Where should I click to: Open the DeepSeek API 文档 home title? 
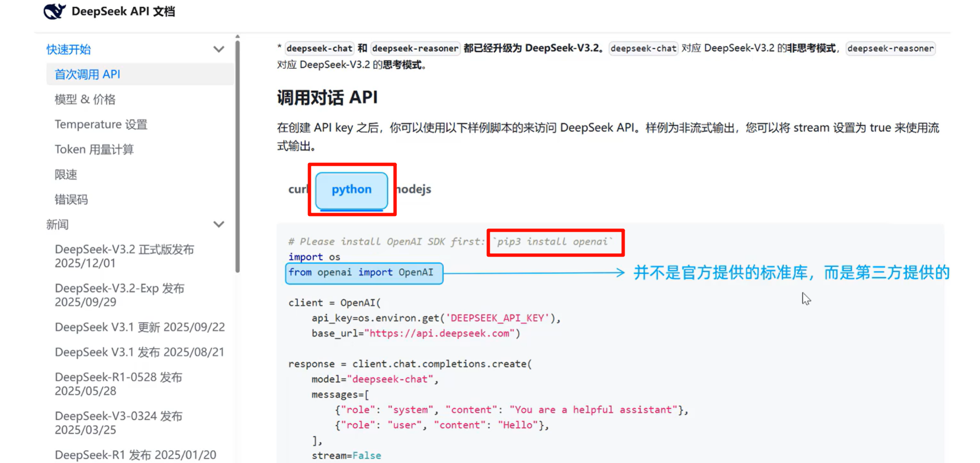point(123,11)
